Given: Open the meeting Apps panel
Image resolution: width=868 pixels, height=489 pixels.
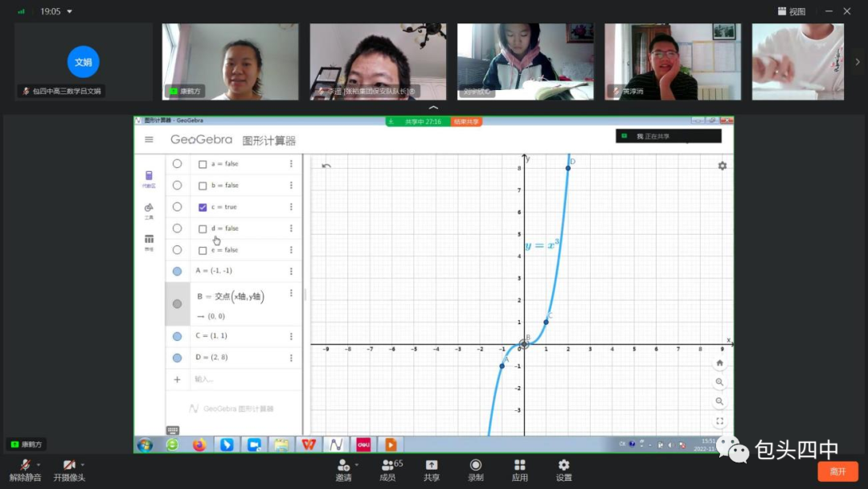Looking at the screenshot, I should click(519, 471).
